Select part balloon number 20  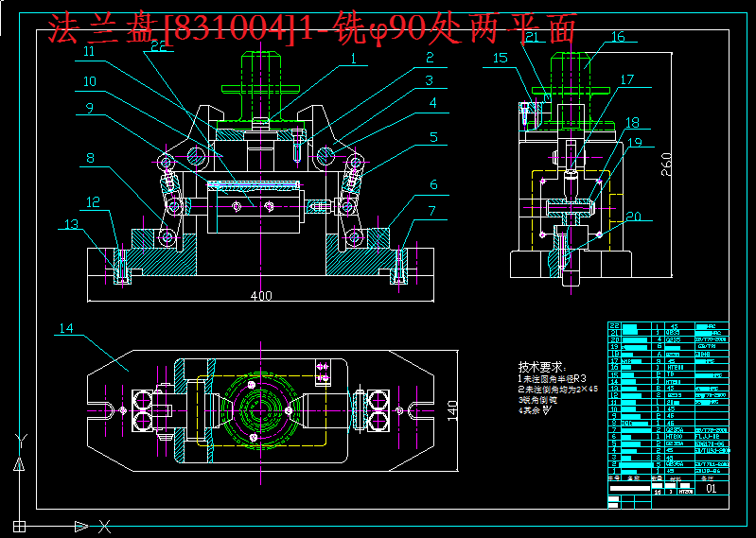(x=634, y=217)
